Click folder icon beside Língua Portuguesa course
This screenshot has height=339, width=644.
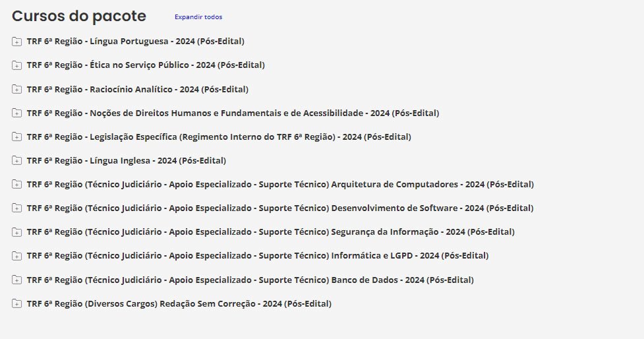pos(16,42)
